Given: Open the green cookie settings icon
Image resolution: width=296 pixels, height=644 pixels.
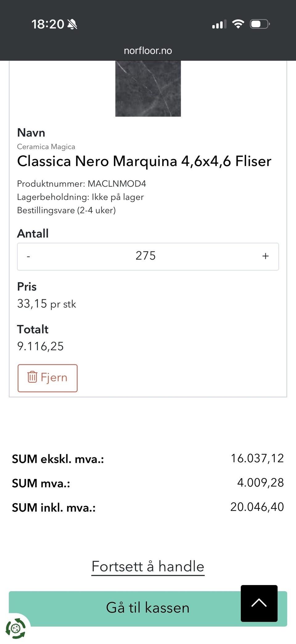Looking at the screenshot, I should [16, 628].
